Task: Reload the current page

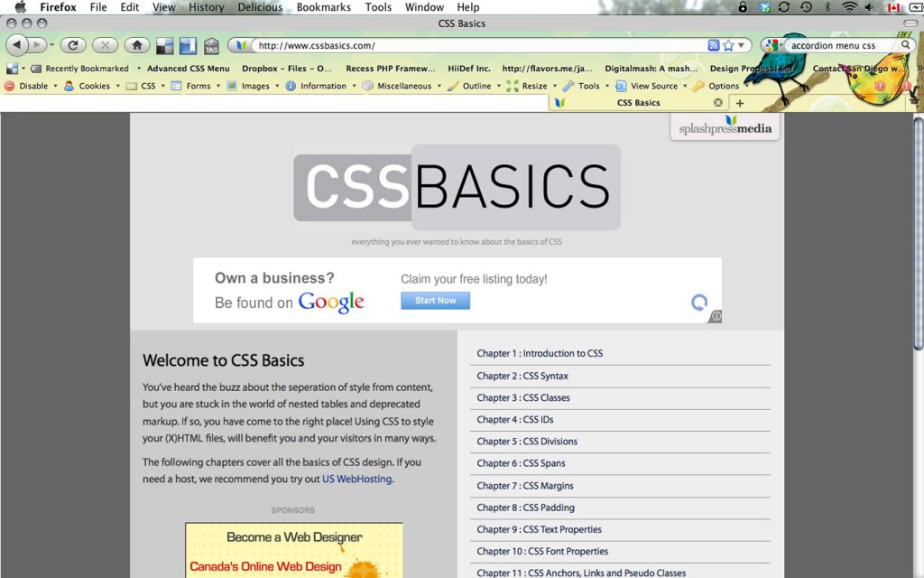Action: point(72,45)
